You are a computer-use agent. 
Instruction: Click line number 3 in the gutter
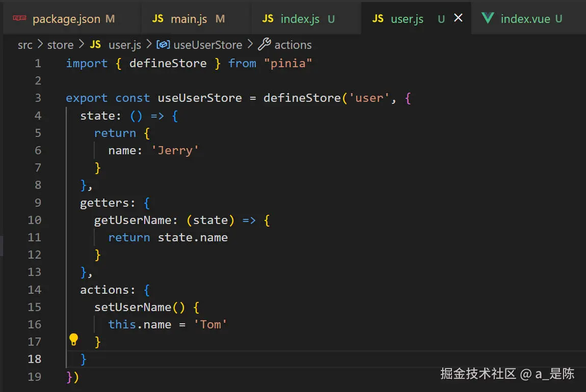click(x=38, y=98)
